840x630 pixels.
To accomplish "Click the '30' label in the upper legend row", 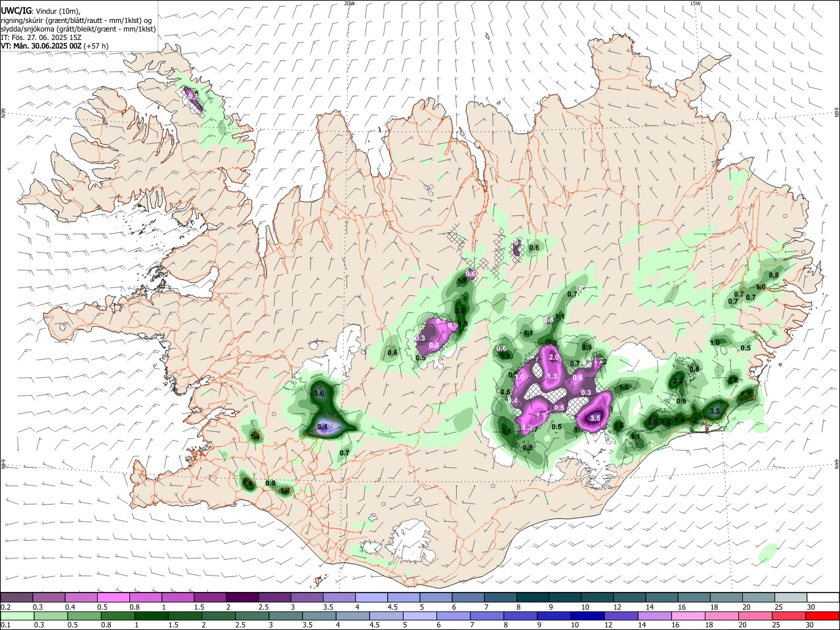I will (x=811, y=607).
